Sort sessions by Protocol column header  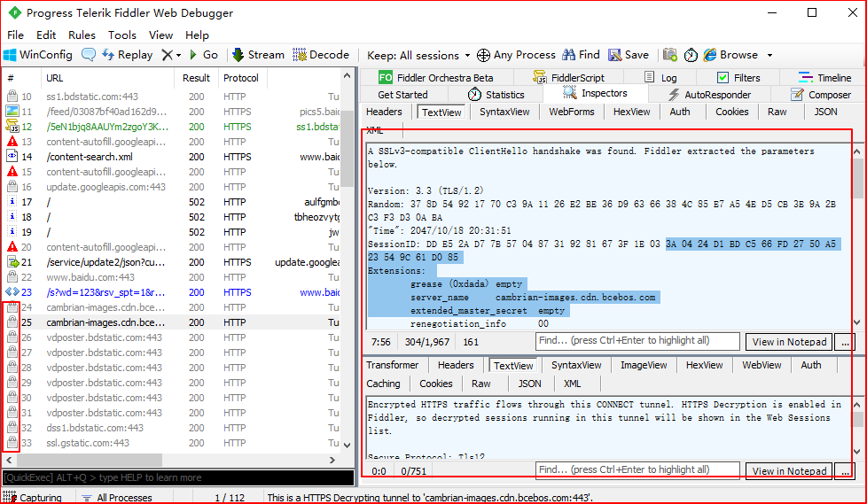pyautogui.click(x=241, y=78)
